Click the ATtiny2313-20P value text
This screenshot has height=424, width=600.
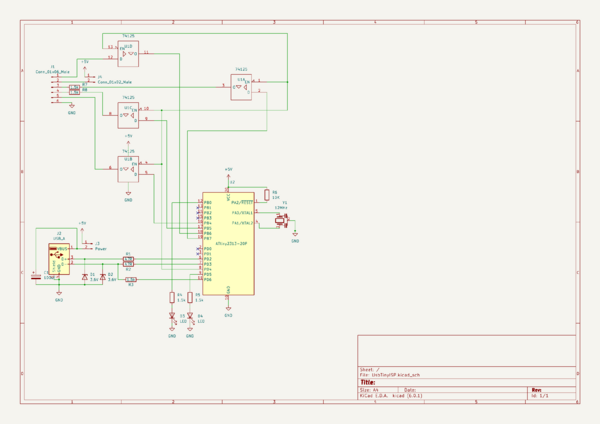(x=231, y=244)
